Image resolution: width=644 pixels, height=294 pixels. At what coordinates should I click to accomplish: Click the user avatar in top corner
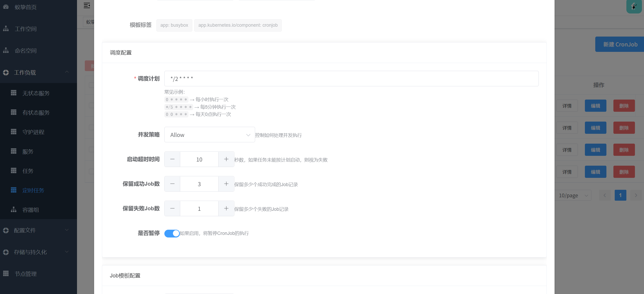pos(634,6)
